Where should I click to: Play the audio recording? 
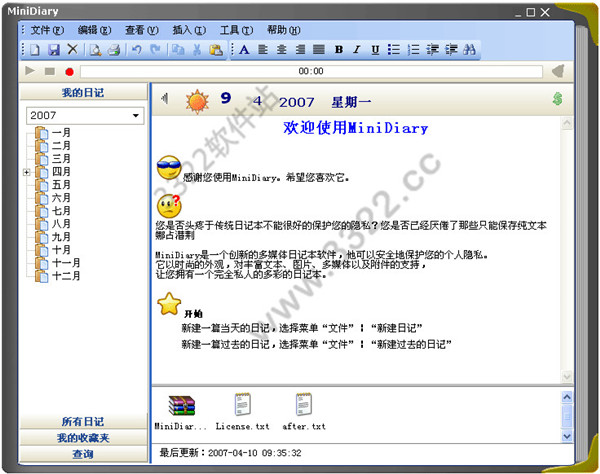click(x=29, y=71)
